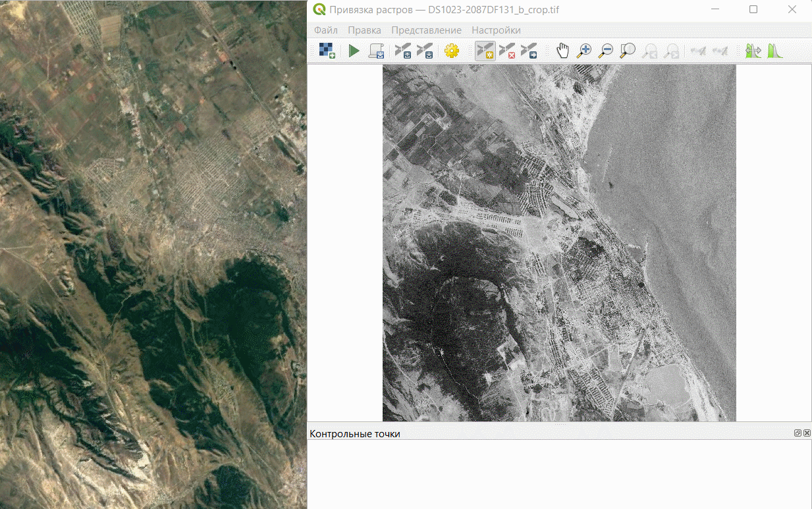Image resolution: width=812 pixels, height=509 pixels.
Task: Save GCP points to file
Action: pyautogui.click(x=425, y=51)
